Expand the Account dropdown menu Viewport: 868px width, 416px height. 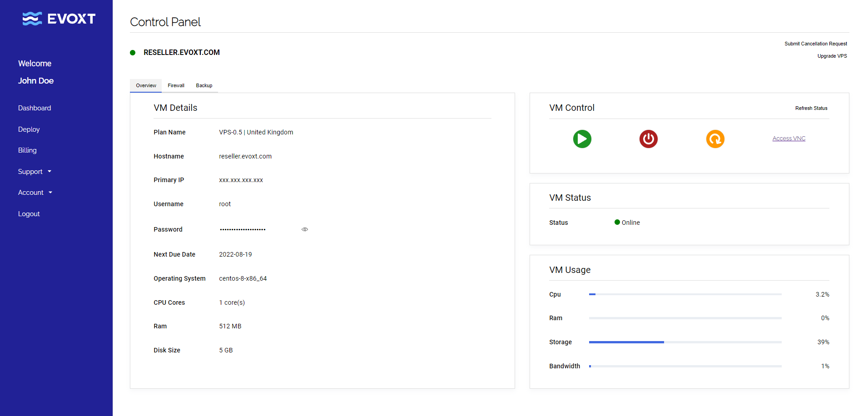(x=35, y=193)
